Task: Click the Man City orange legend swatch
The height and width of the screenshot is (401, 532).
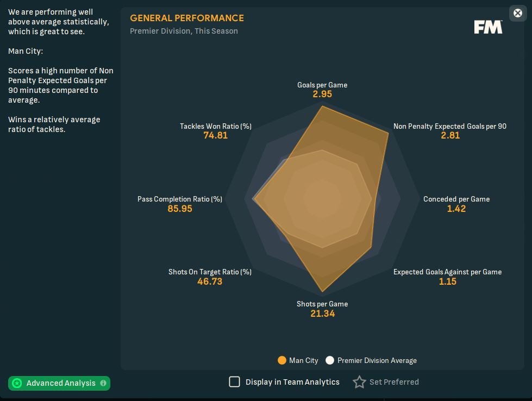Action: click(282, 360)
